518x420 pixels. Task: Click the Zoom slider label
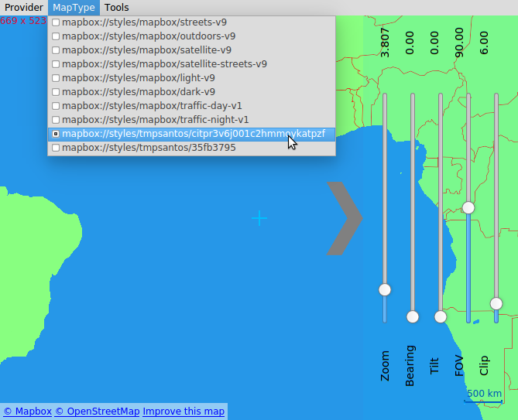click(x=385, y=366)
